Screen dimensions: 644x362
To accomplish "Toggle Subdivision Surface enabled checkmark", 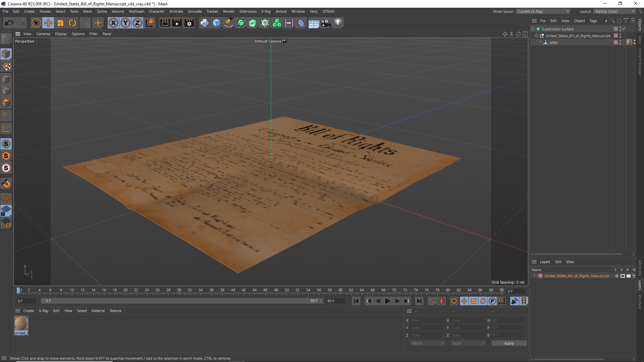I will click(624, 29).
